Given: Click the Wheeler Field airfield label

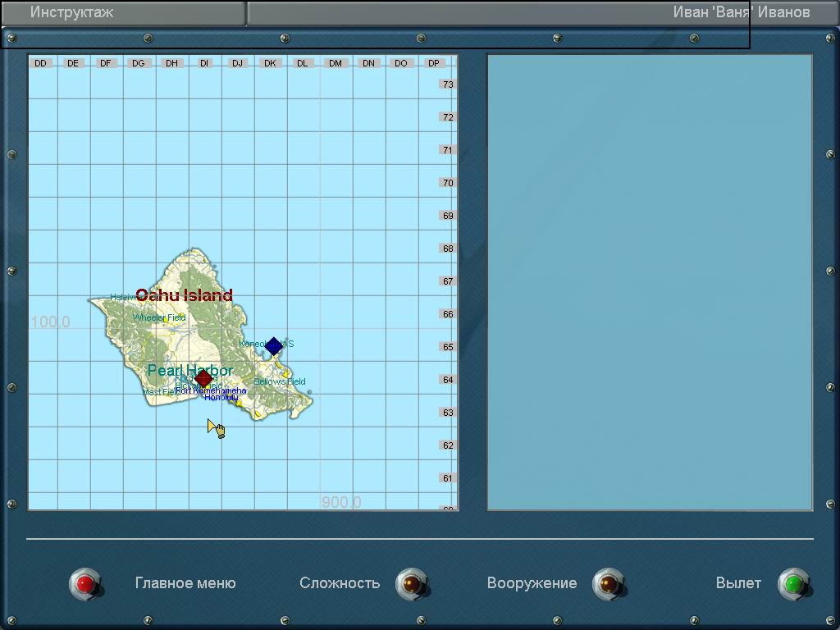Looking at the screenshot, I should (x=159, y=317).
